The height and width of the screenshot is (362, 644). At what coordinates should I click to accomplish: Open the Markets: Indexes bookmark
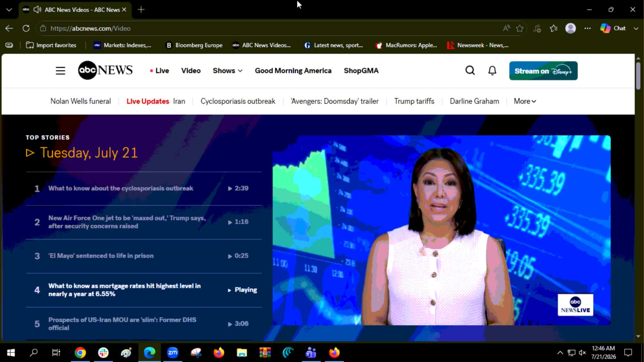point(122,45)
